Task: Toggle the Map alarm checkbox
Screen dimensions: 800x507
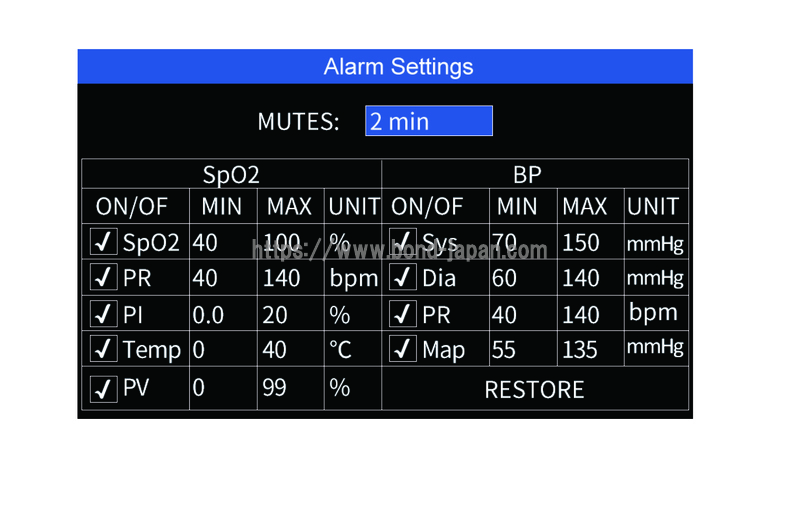Action: [403, 348]
